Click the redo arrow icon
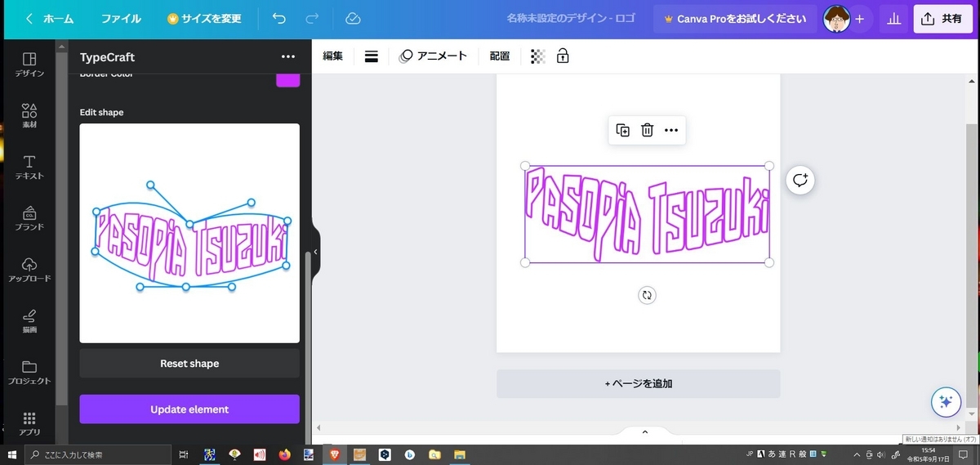The width and height of the screenshot is (980, 465). 311,18
